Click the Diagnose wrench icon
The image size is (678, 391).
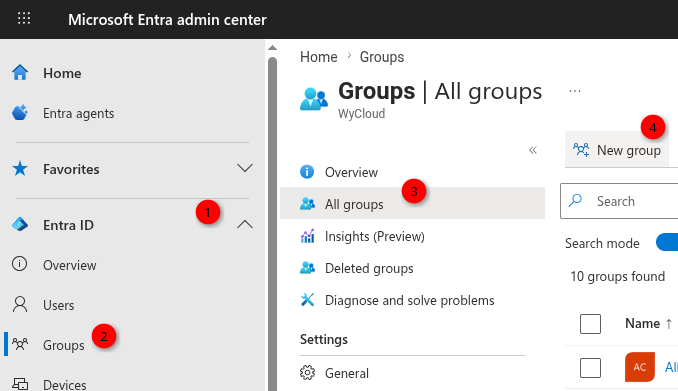click(x=307, y=299)
